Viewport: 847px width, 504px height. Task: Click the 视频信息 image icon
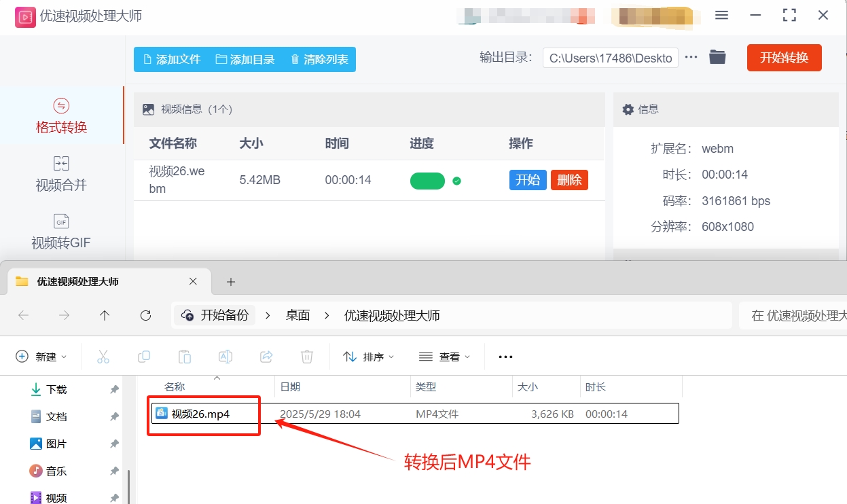pyautogui.click(x=148, y=109)
